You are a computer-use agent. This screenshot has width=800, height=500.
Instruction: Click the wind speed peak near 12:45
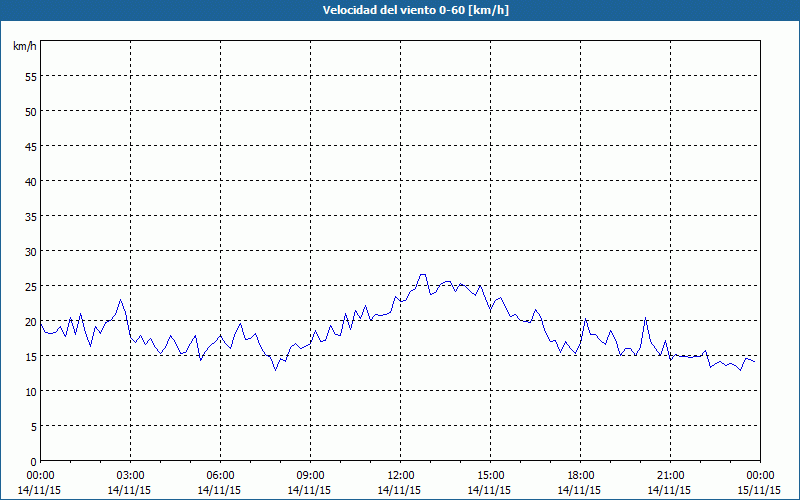(422, 274)
